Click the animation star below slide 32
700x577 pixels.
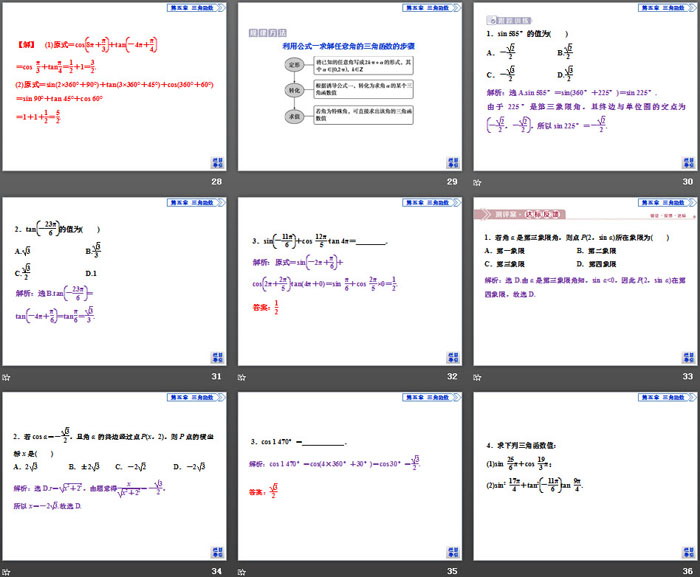[241, 376]
